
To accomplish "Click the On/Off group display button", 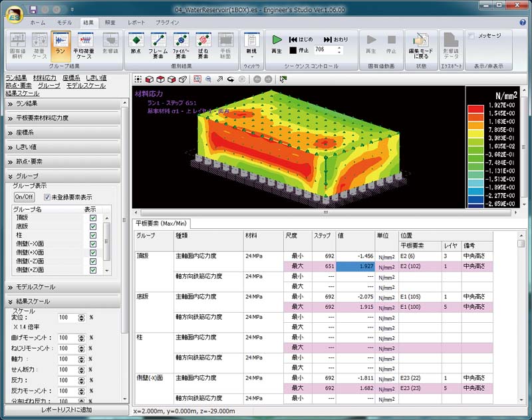I will [24, 196].
